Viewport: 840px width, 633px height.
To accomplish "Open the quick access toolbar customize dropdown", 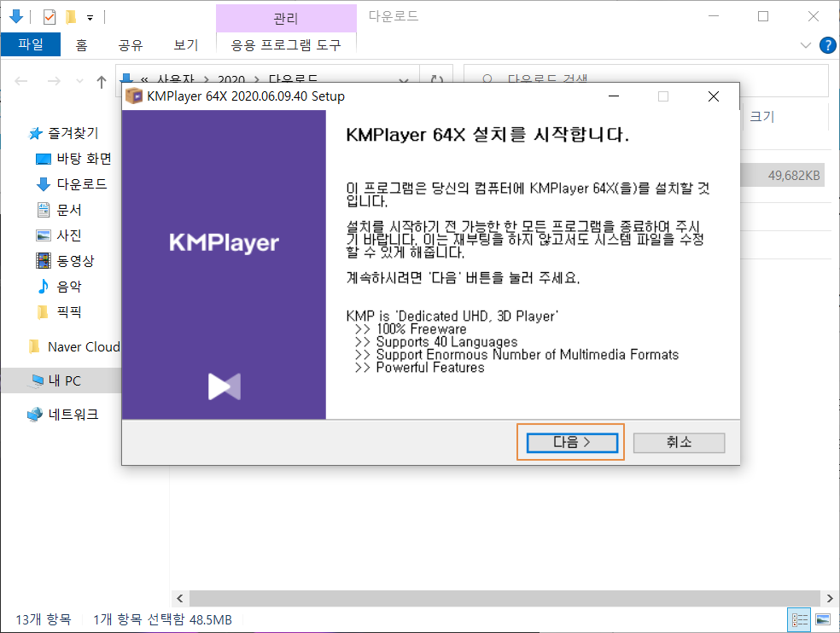I will 90,18.
